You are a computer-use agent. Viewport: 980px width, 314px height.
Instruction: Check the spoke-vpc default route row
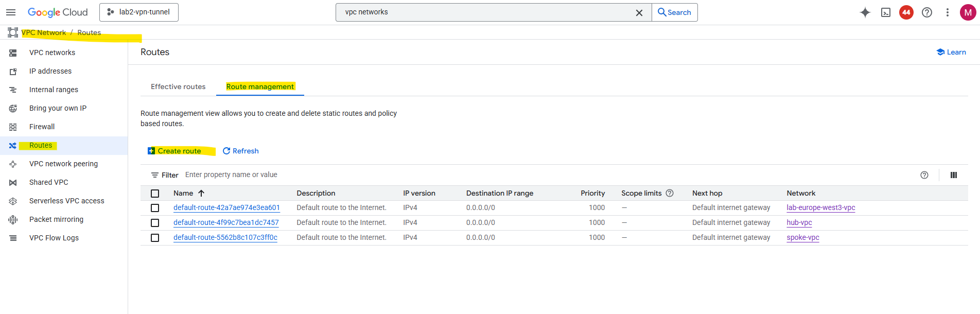pos(155,238)
